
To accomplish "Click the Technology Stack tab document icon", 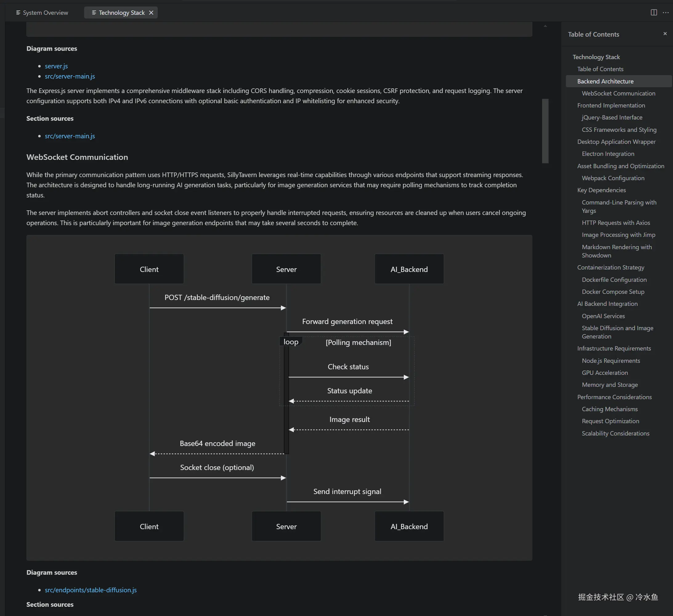I will tap(94, 13).
